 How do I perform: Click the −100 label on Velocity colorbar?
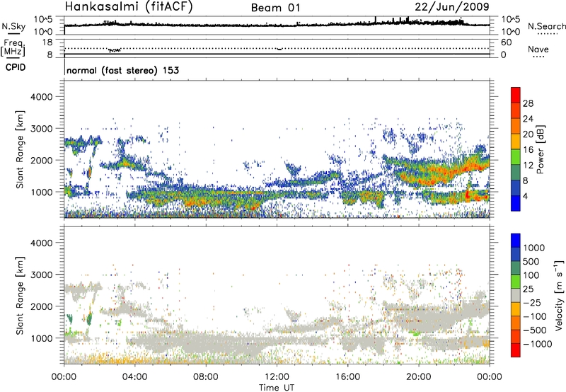[x=535, y=316]
